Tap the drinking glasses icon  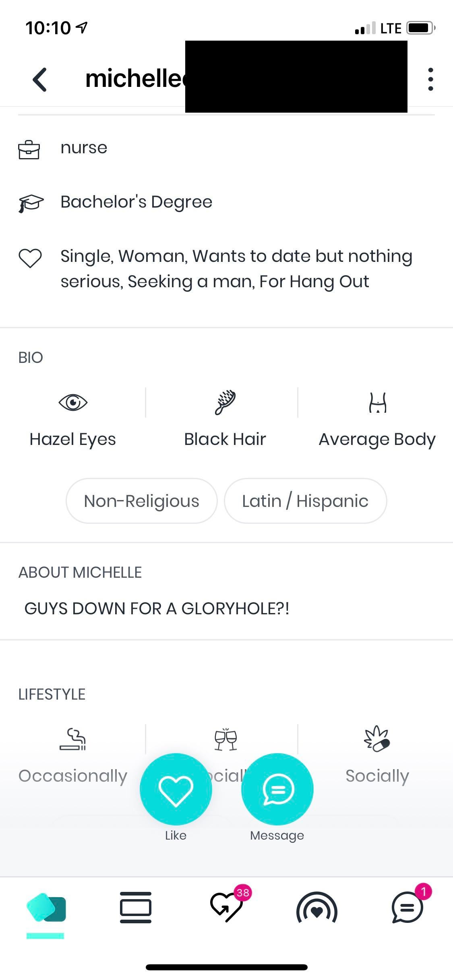(x=226, y=739)
